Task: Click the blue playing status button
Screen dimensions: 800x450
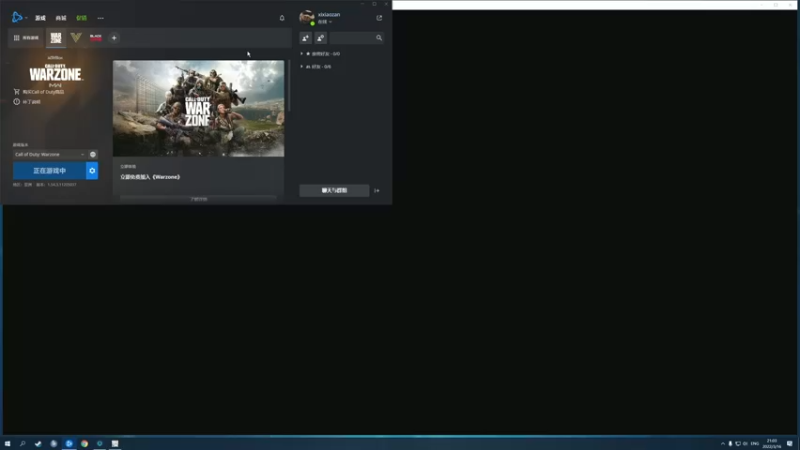Action: tap(49, 170)
